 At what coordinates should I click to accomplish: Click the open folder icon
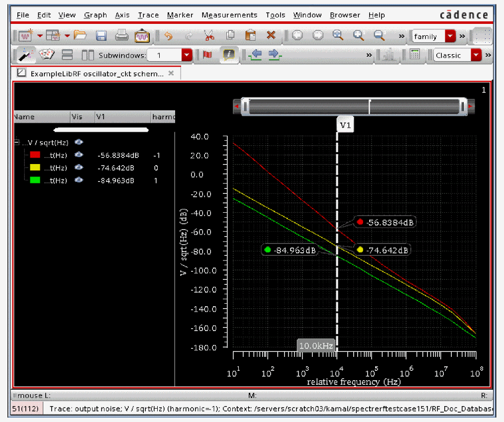[80, 36]
